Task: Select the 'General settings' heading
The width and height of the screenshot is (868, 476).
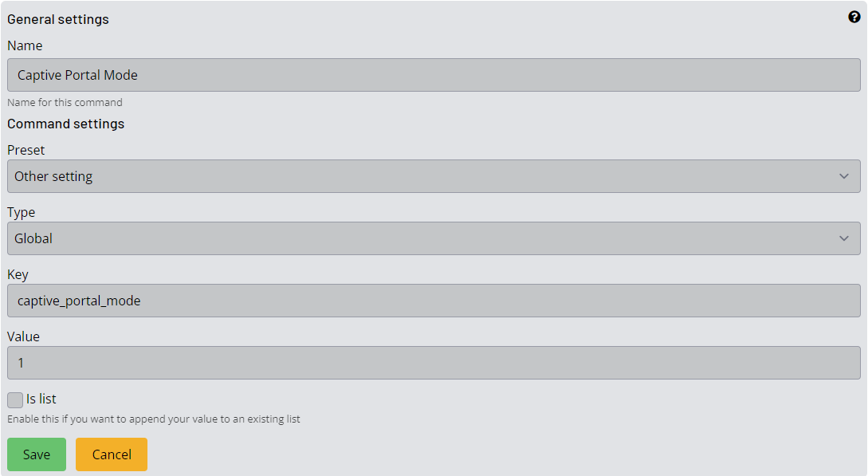Action: (x=58, y=19)
